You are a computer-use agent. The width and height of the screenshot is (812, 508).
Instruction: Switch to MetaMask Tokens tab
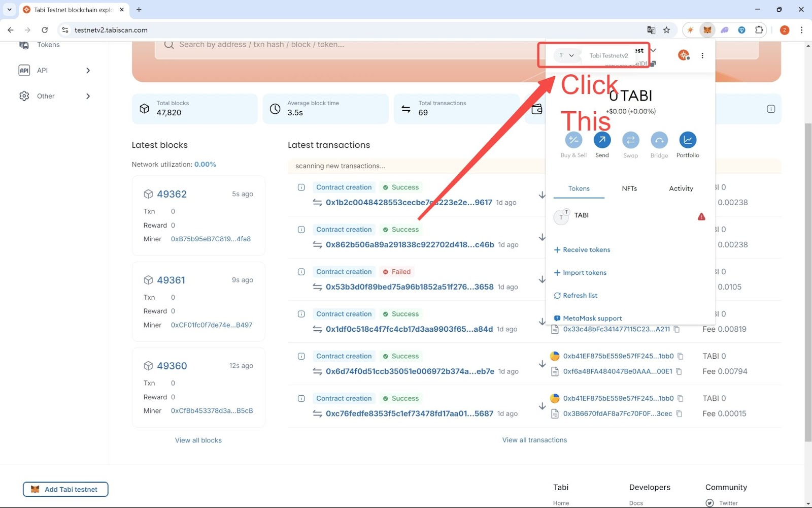(x=579, y=188)
